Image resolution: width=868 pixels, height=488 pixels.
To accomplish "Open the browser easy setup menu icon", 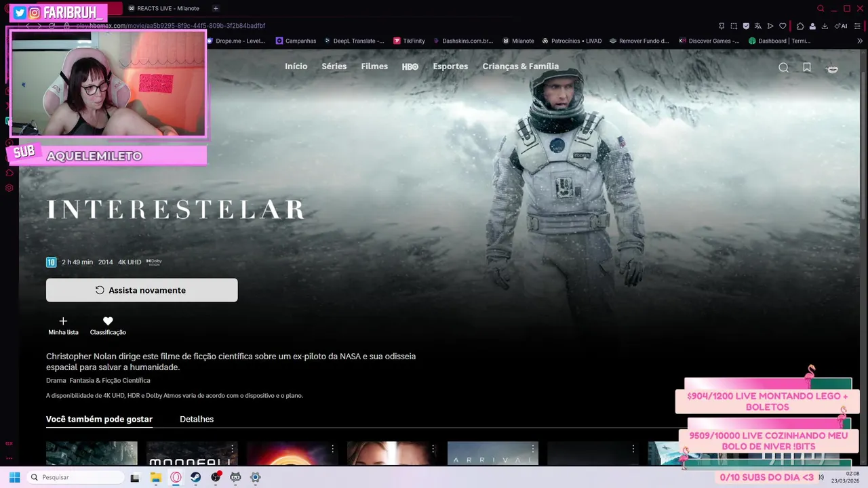I will tap(859, 26).
